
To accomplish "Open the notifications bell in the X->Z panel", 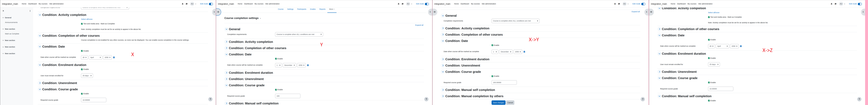I will tap(832, 4).
